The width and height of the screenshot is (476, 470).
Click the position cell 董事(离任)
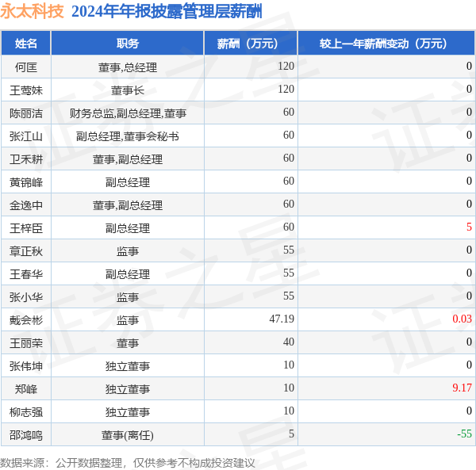click(128, 435)
